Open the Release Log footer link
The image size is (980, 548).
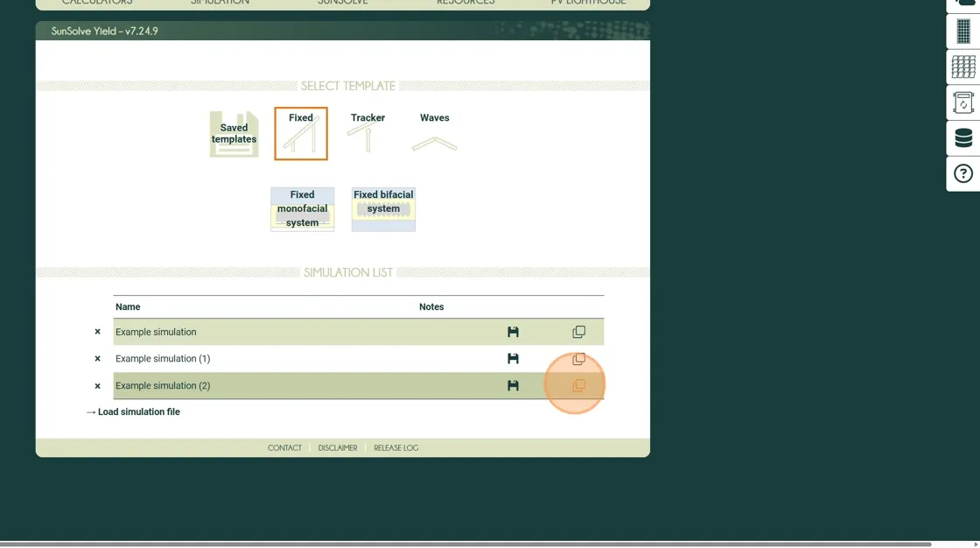(395, 448)
